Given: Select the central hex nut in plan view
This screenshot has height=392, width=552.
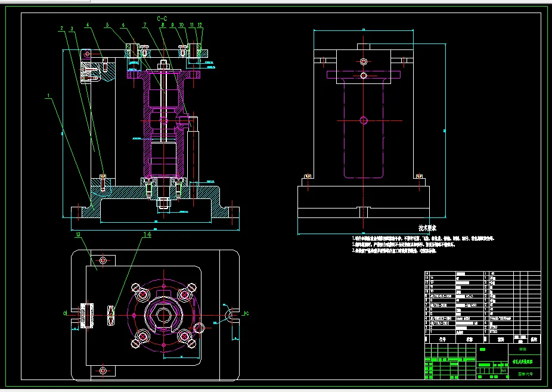Looking at the screenshot, I should coord(163,314).
